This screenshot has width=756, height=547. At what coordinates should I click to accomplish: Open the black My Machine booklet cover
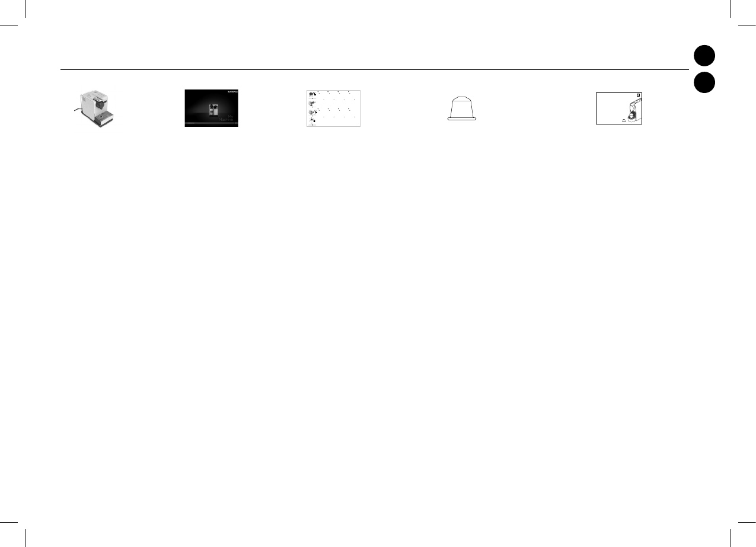pyautogui.click(x=211, y=108)
